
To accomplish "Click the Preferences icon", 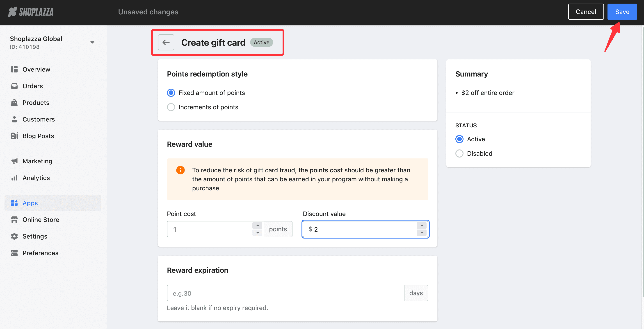I will click(x=14, y=253).
